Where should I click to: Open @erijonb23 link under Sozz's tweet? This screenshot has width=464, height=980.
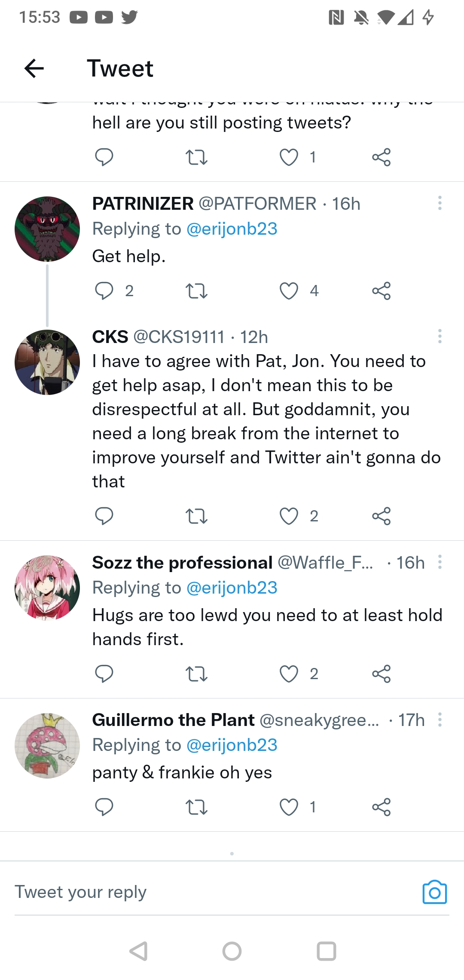click(232, 588)
